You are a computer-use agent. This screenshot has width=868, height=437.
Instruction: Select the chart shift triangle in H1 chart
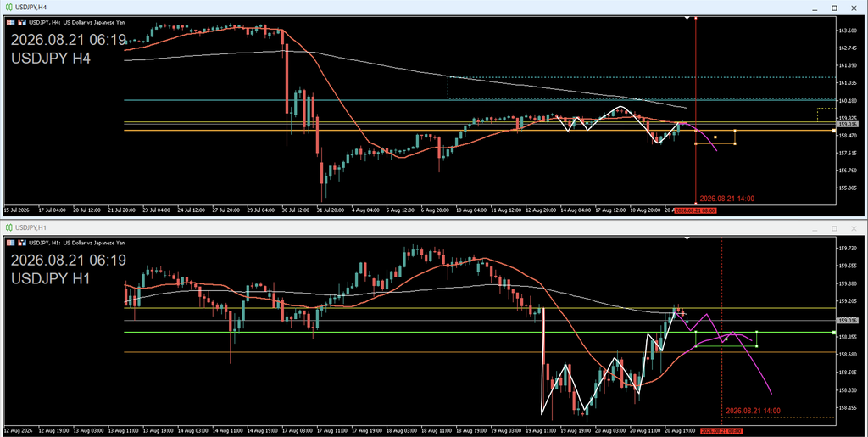pyautogui.click(x=687, y=238)
